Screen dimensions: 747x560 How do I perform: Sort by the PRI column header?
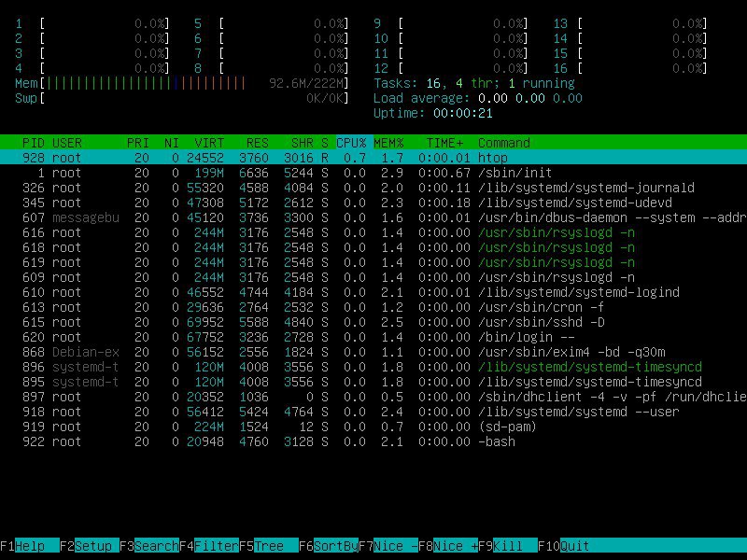point(137,143)
